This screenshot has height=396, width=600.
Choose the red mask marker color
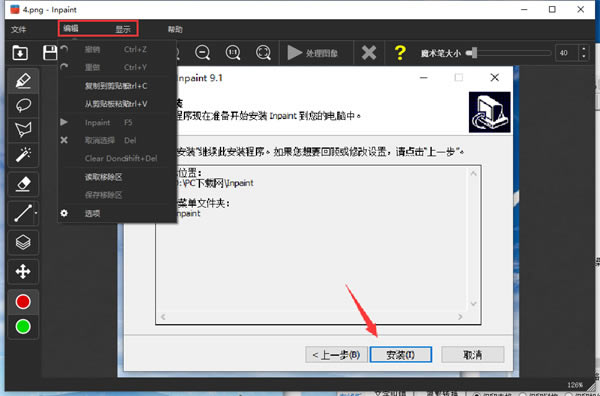(23, 301)
